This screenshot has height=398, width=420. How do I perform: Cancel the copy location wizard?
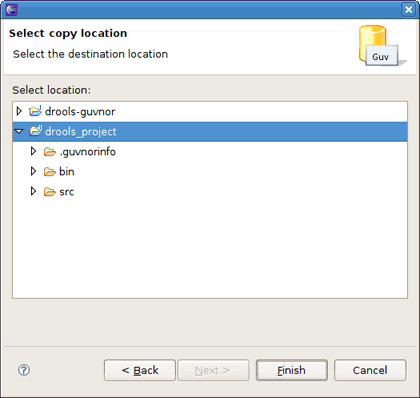tap(370, 370)
